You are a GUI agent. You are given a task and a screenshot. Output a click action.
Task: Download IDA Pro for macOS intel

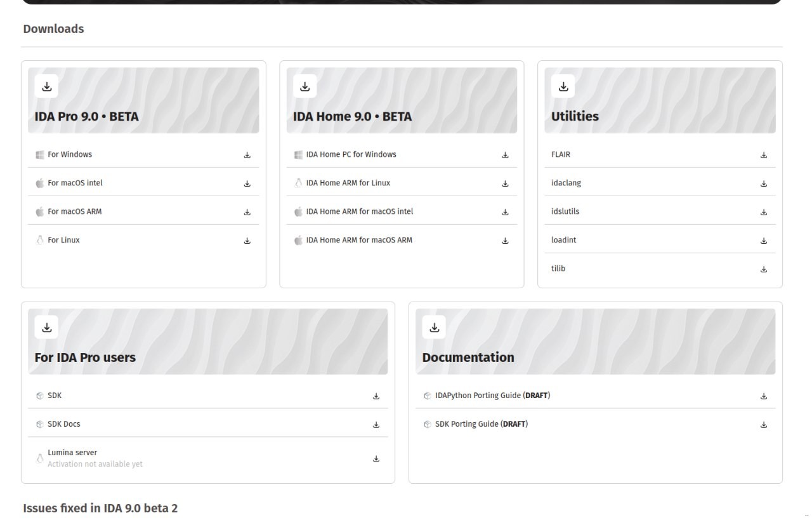pos(247,183)
